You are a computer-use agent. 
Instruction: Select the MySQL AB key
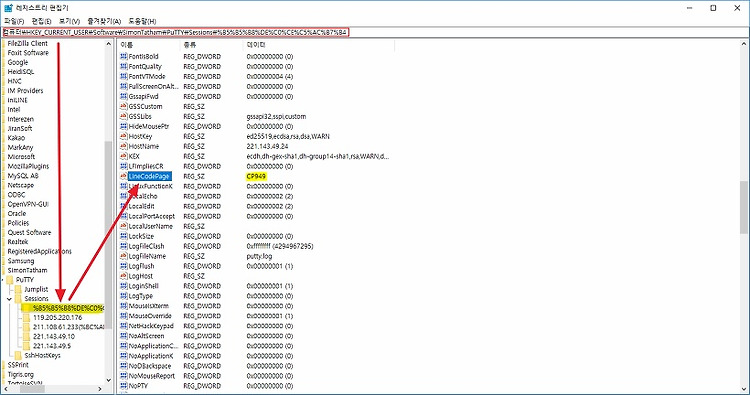(23, 176)
